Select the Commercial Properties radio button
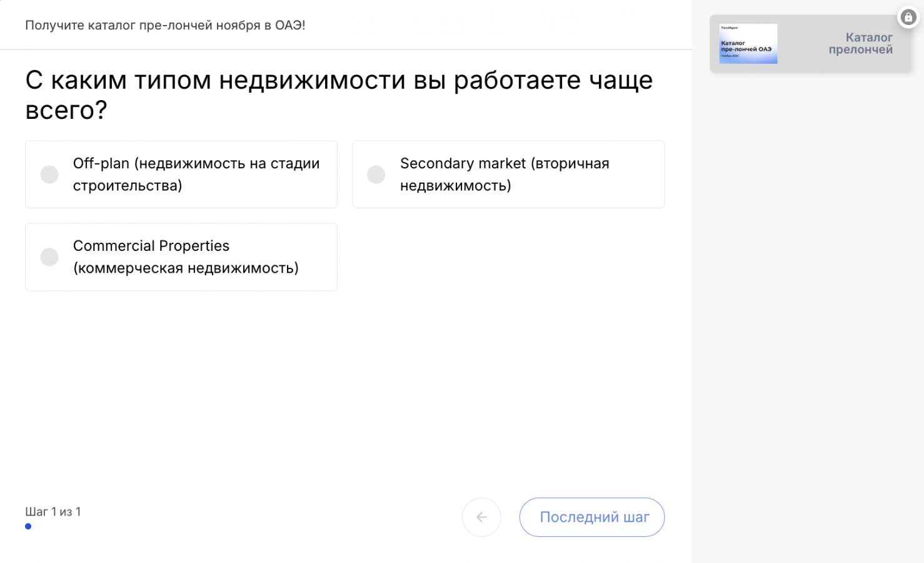Image resolution: width=924 pixels, height=563 pixels. (49, 257)
